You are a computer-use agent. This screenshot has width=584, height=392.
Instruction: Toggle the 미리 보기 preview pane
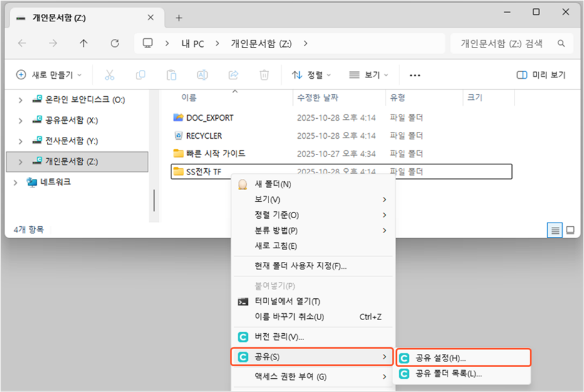coord(541,75)
